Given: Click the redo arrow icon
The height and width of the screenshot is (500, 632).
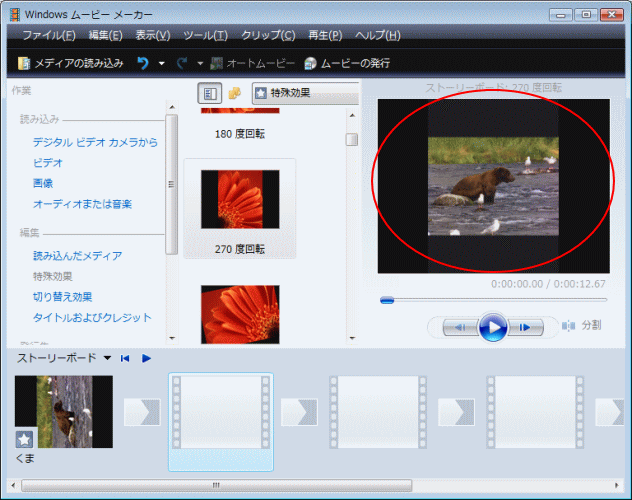Looking at the screenshot, I should (182, 63).
